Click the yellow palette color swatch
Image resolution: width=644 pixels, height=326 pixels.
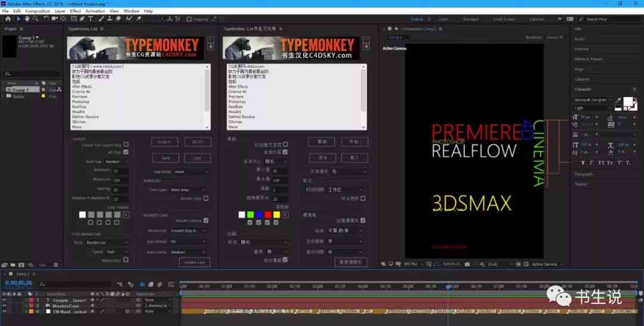[277, 215]
